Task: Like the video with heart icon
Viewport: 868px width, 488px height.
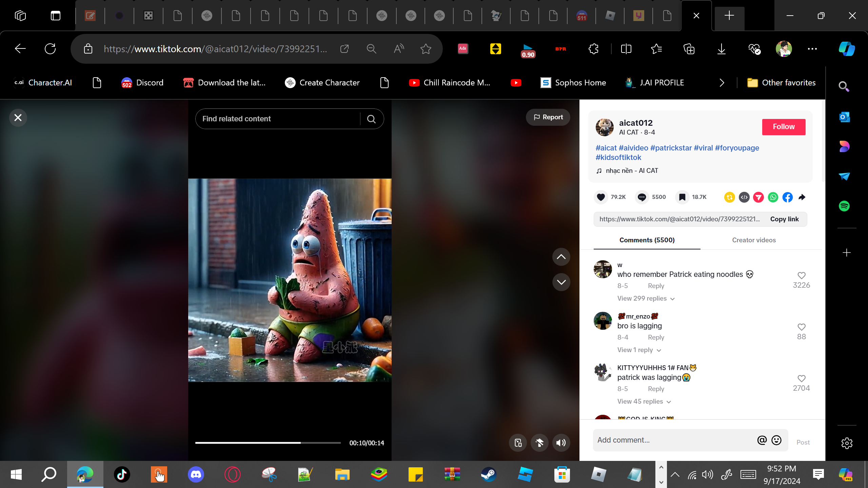Action: (601, 197)
